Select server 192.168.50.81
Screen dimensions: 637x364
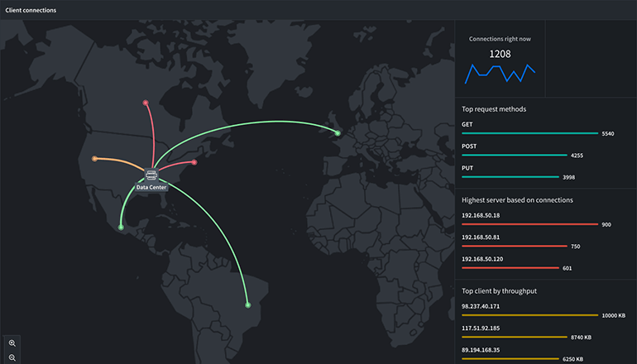point(481,237)
